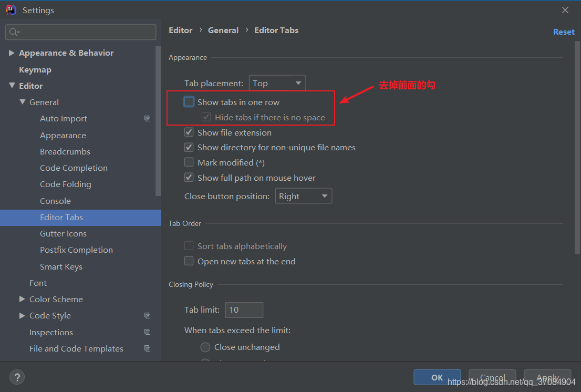Toggle Show directory for non-unique file names

tap(189, 147)
